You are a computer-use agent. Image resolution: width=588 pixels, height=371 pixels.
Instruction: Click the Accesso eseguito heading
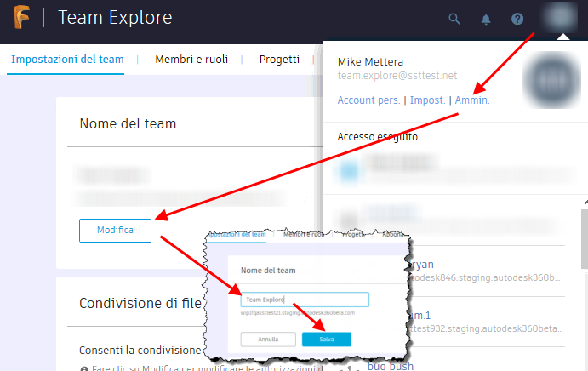377,136
